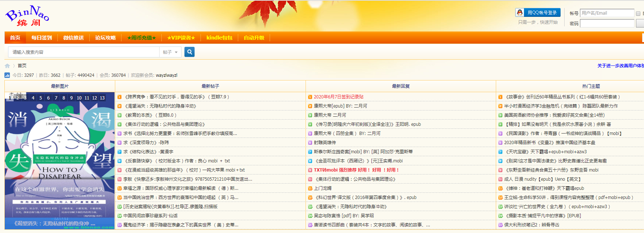Image resolution: width=644 pixels, height=233 pixels.
Task: Click the blue statistics chart icon
Action: (x=7, y=75)
